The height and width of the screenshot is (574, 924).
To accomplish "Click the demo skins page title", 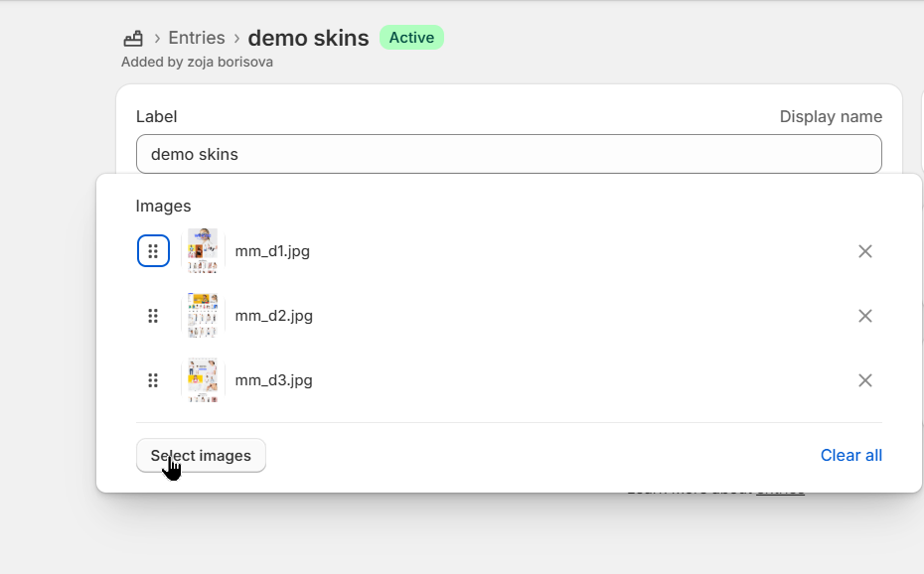I will point(308,38).
